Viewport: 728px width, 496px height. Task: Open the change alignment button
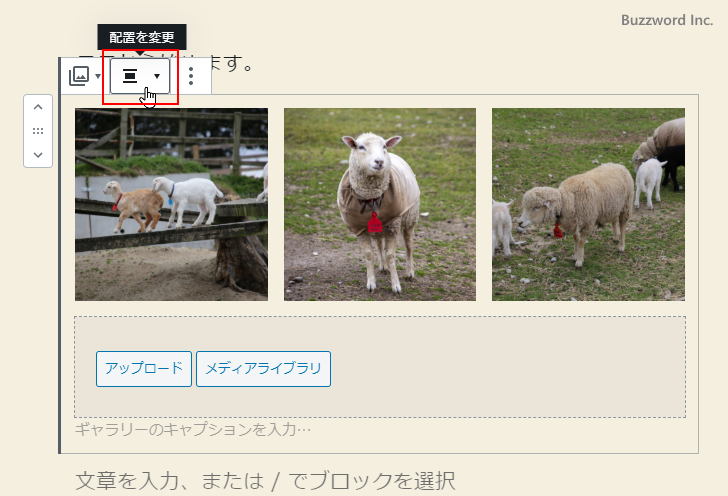tap(140, 76)
